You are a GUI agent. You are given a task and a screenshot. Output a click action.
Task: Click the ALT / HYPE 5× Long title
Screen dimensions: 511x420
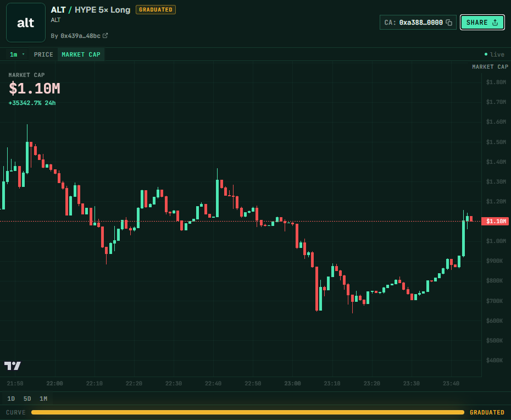pyautogui.click(x=91, y=10)
